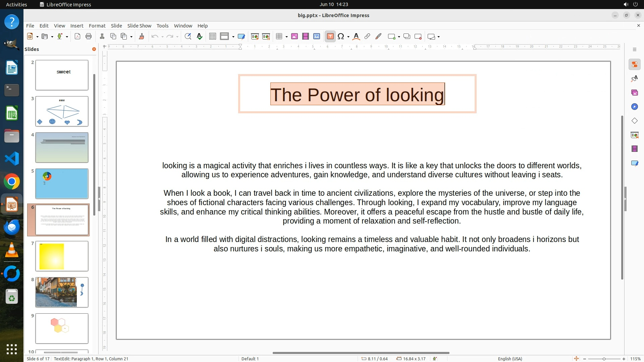This screenshot has height=362, width=644.
Task: Click Insert Chart icon
Action: pyautogui.click(x=317, y=37)
